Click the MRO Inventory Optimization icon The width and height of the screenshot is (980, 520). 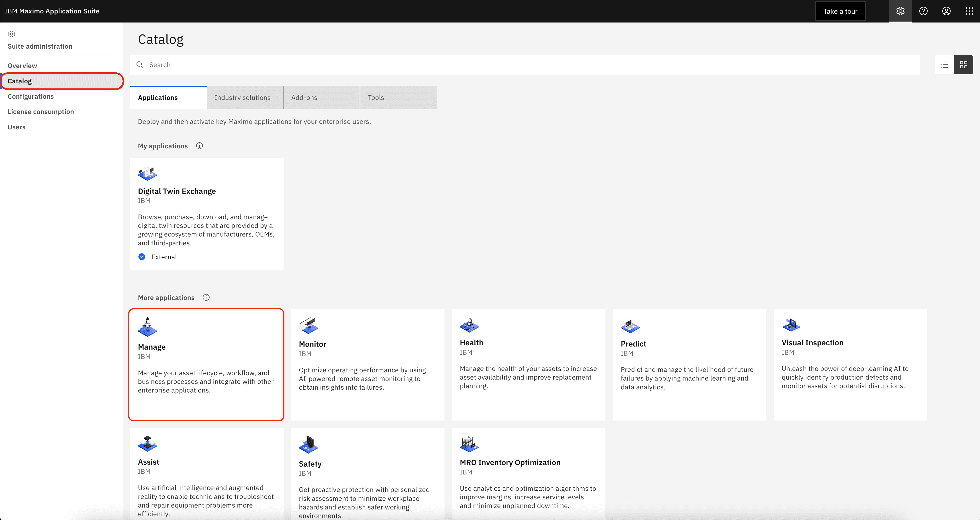click(469, 444)
